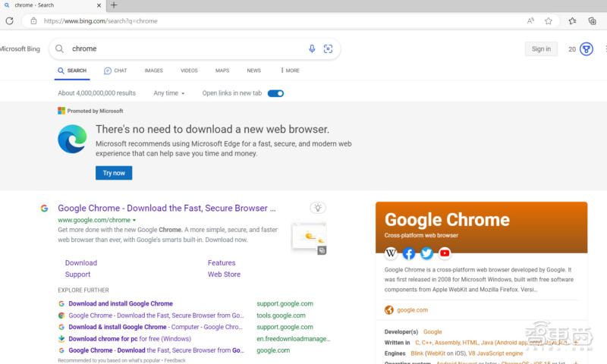
Task: Open the 'Web Store' sitelink
Action: pyautogui.click(x=224, y=275)
